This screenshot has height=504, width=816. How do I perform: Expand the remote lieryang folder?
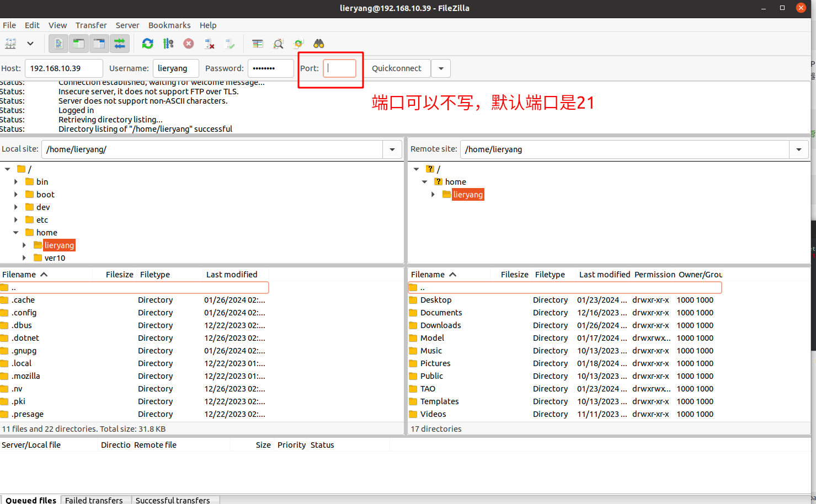[433, 195]
